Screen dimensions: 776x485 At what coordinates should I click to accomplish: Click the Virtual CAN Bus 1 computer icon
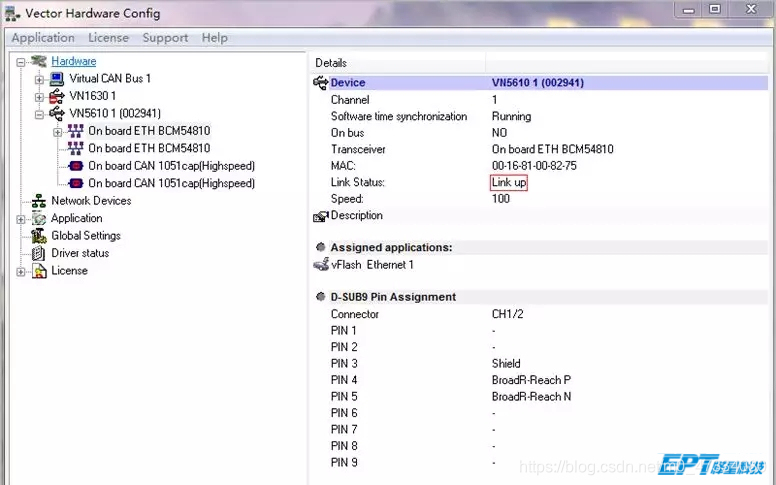(57, 79)
